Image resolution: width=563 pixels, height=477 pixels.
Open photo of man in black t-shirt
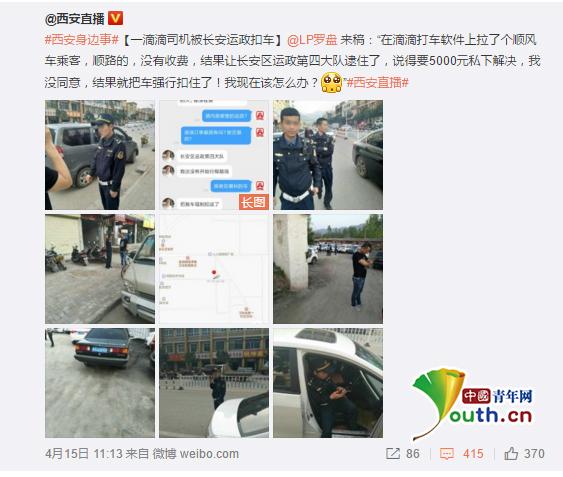[328, 269]
